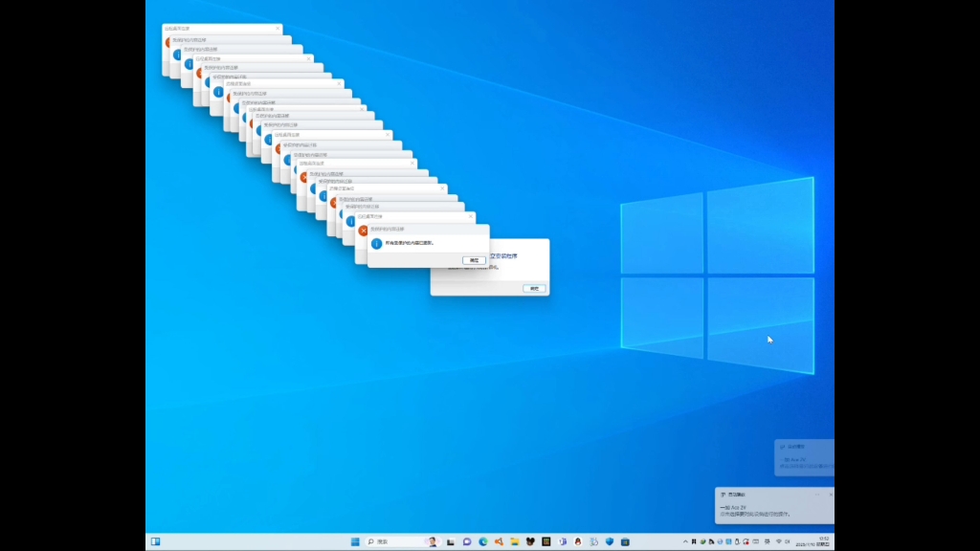The image size is (980, 551).
Task: Click the blue info icon in front dialog
Action: tap(376, 244)
